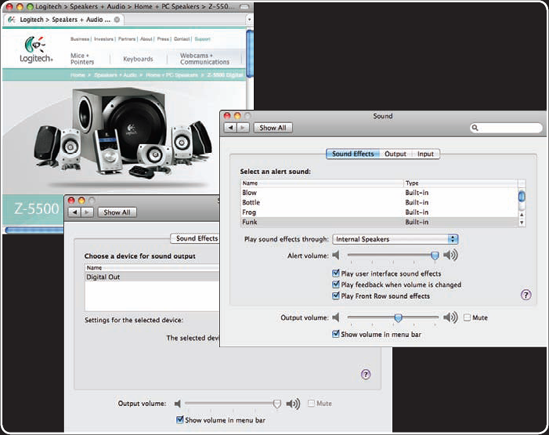The image size is (549, 435).
Task: Click forward arrow in rear Sound window
Action: 87,212
